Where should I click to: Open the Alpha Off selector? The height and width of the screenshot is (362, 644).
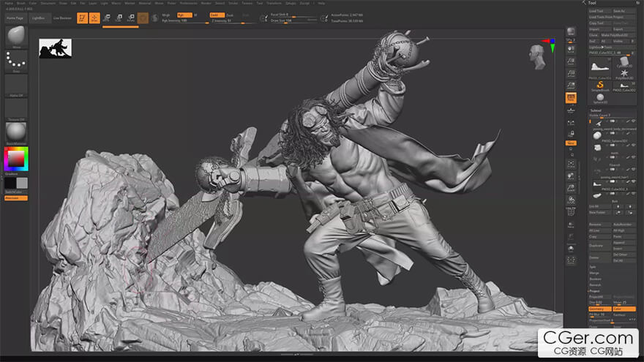[16, 86]
